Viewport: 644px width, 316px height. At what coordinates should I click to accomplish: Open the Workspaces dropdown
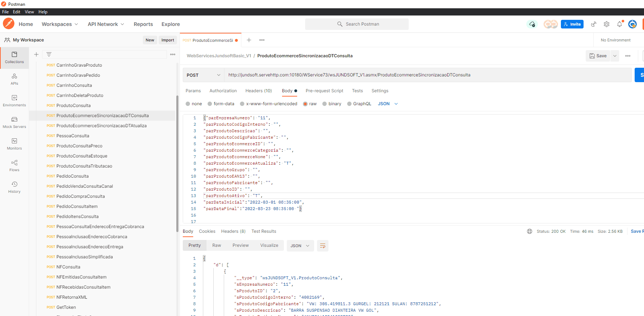tap(60, 24)
